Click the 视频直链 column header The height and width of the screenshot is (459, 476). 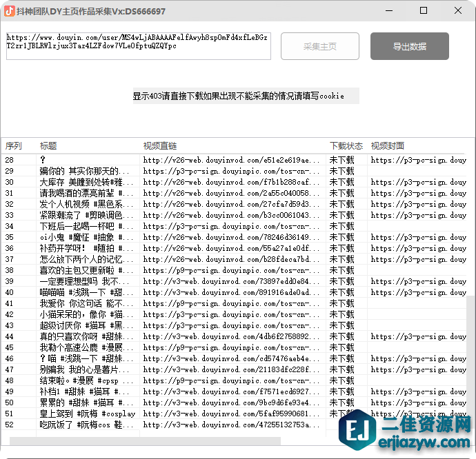(160, 146)
